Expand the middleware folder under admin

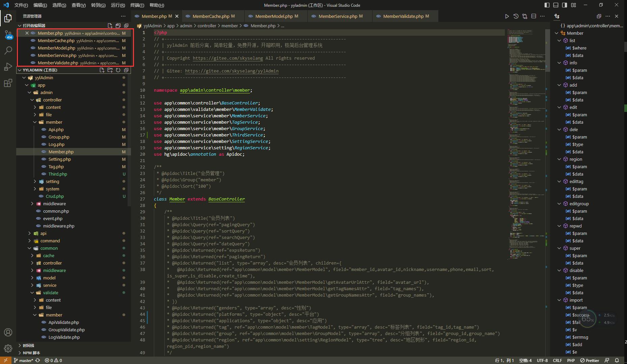coord(54,204)
